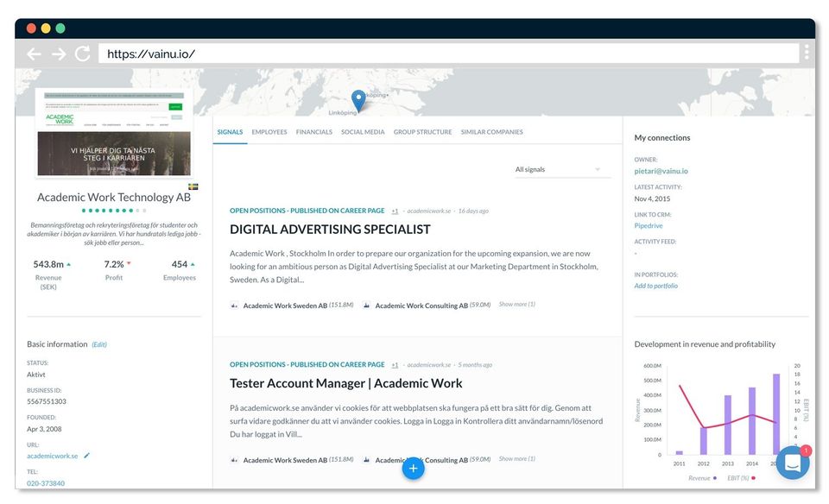Click academicwork.se source on first signal
Screen dimensions: 829x504
(429, 211)
